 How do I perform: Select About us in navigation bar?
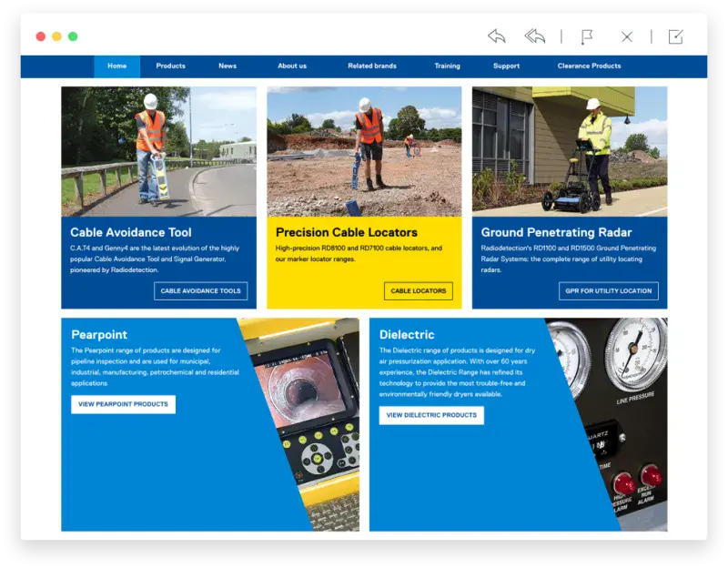click(x=292, y=66)
